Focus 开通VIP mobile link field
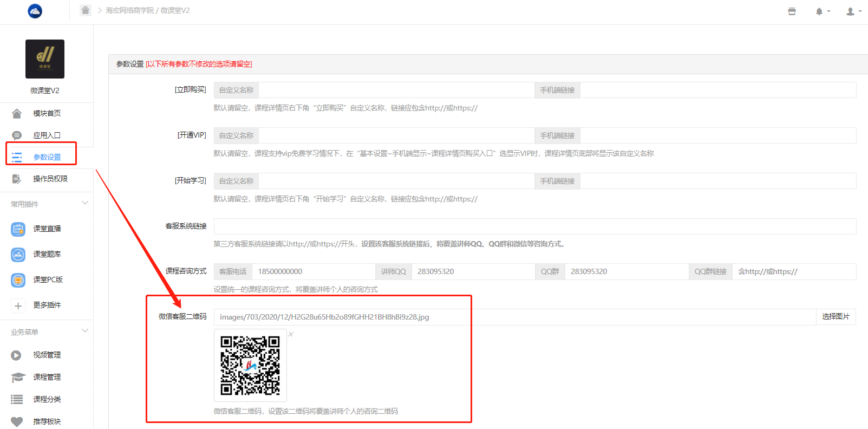The width and height of the screenshot is (868, 429). (718, 135)
